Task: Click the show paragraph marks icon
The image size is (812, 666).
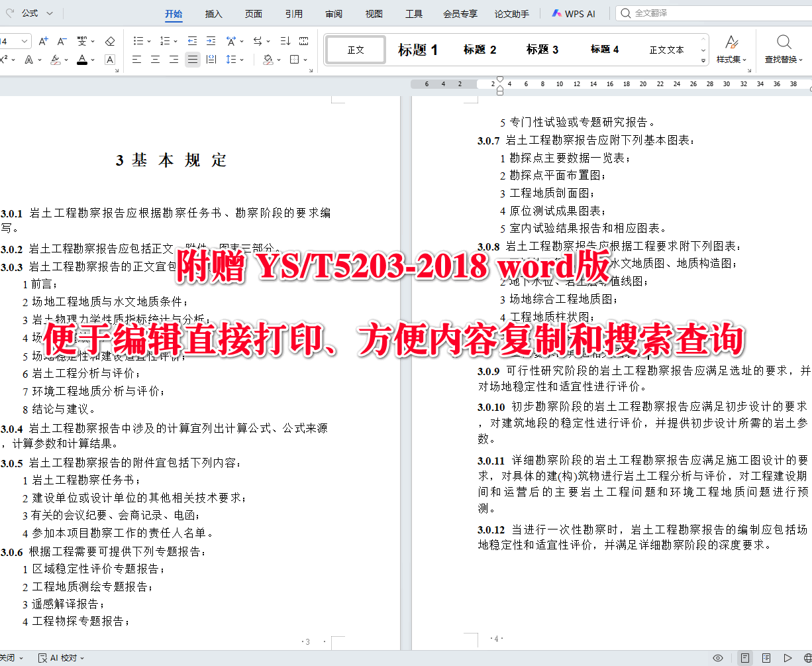Action: pos(303,41)
